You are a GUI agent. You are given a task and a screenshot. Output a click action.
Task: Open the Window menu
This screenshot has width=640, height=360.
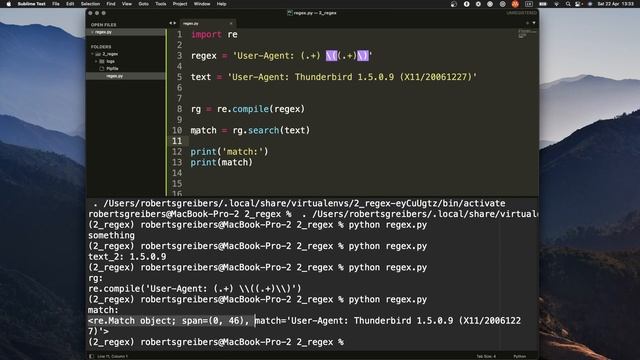pyautogui.click(x=202, y=4)
